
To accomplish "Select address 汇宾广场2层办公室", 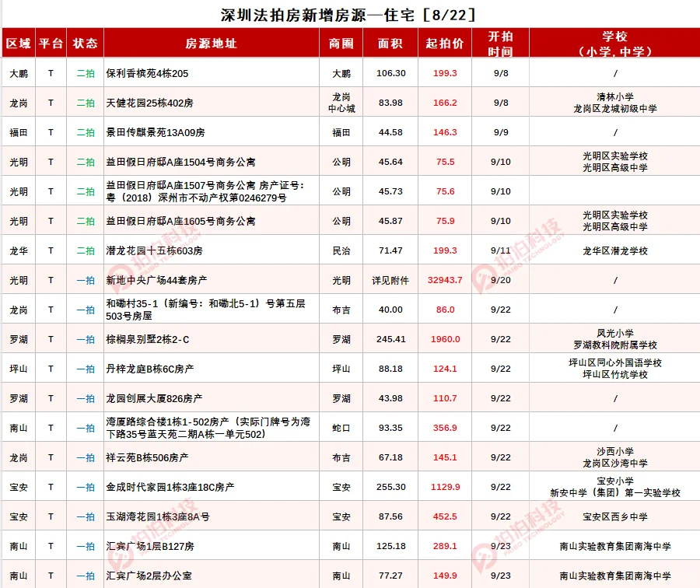I will (149, 576).
